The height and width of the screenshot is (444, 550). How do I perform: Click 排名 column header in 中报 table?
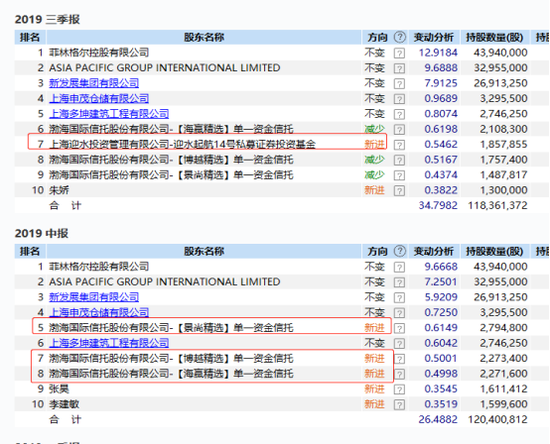point(30,251)
